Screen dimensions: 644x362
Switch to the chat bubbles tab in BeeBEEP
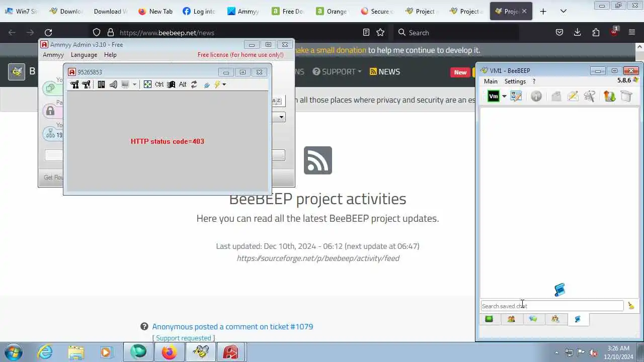pos(533,319)
